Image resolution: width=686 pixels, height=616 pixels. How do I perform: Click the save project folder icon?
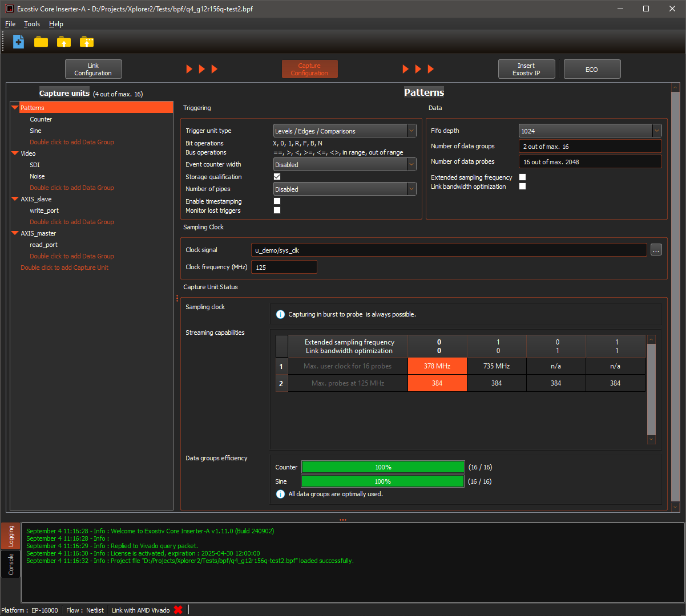[64, 42]
